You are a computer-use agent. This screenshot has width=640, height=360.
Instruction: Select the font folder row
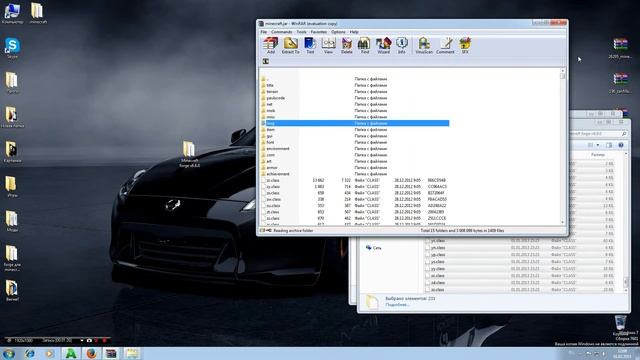coord(355,142)
